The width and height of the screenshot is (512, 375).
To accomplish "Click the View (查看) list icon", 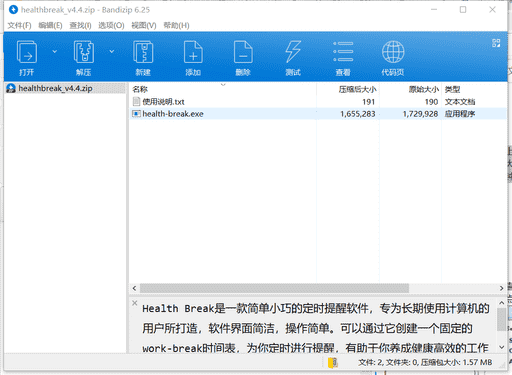I will coord(343,52).
